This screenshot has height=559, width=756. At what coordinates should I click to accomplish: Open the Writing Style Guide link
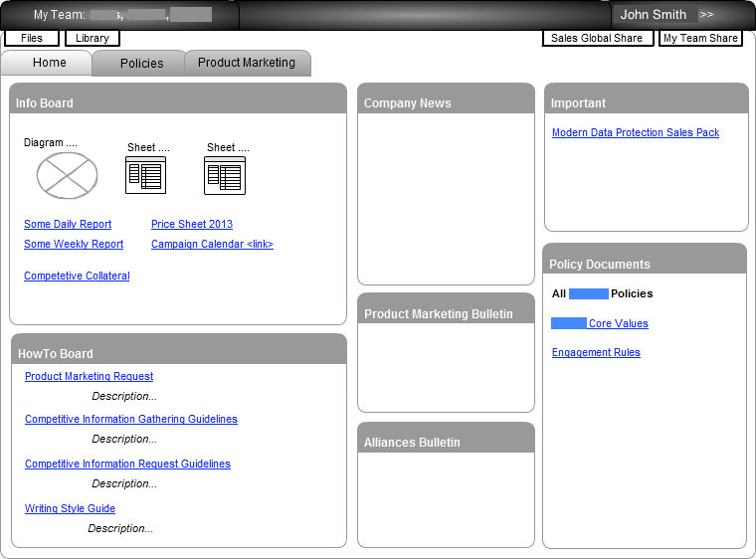tap(70, 509)
